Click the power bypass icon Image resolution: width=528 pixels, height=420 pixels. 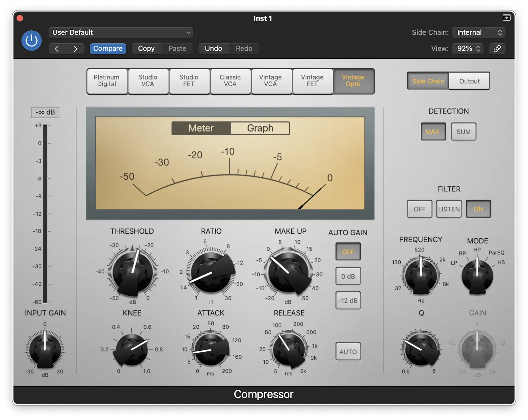click(31, 40)
